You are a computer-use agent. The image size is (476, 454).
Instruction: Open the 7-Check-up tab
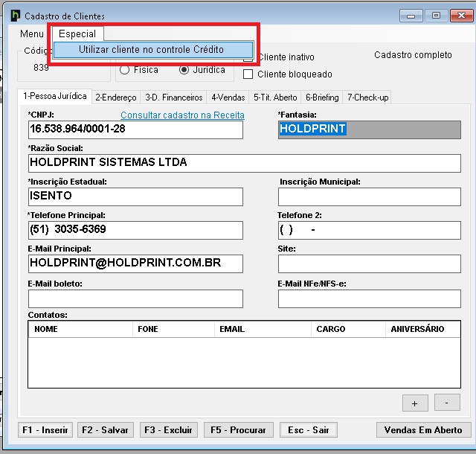tap(367, 97)
